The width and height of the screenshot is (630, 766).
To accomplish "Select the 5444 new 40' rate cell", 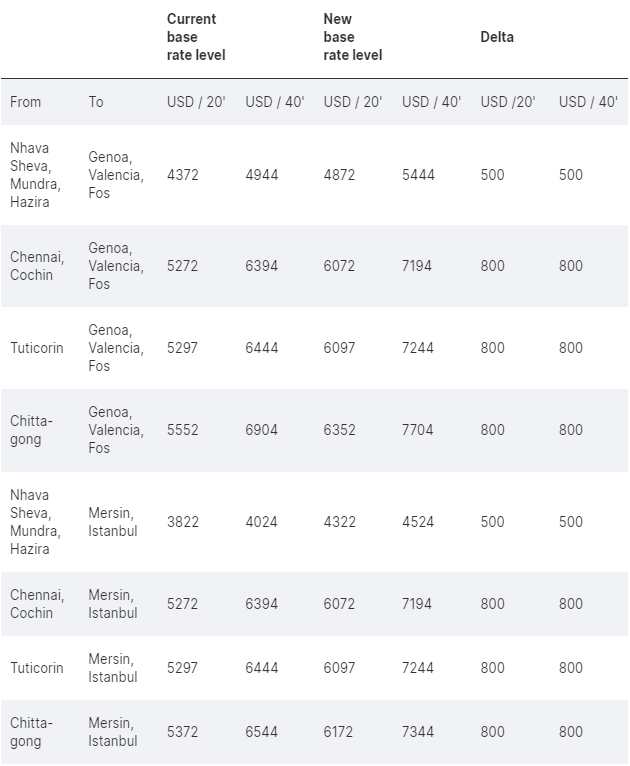I will coord(418,175).
